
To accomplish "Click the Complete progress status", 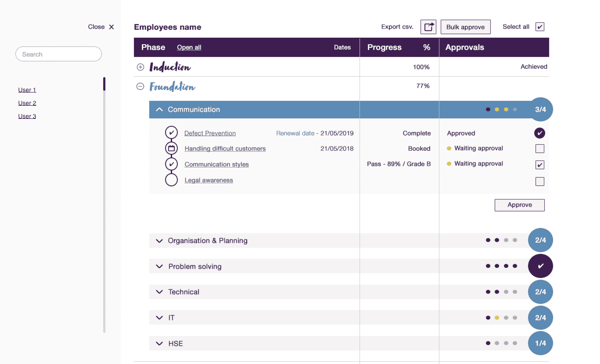I will 417,133.
